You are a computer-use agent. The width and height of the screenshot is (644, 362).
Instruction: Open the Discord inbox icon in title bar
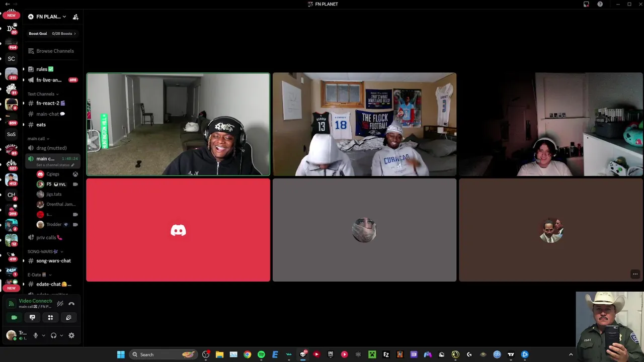click(586, 4)
